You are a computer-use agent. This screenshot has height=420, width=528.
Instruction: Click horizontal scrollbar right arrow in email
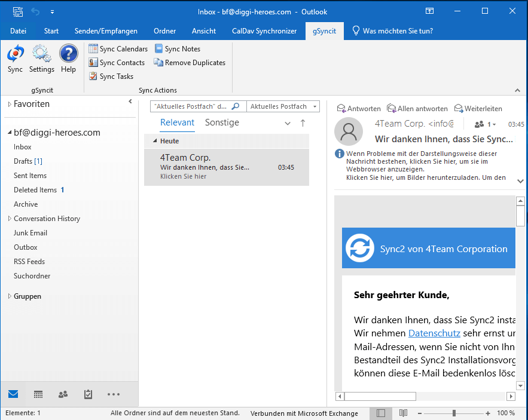pos(511,396)
